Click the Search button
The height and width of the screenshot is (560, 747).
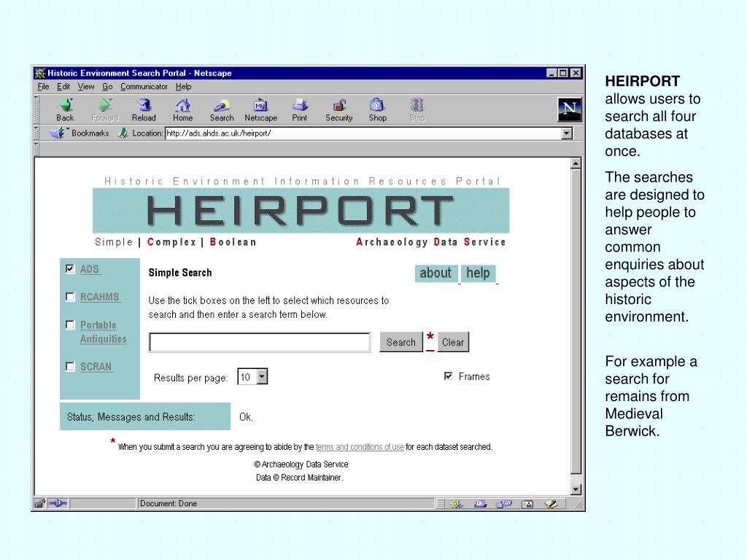tap(400, 342)
